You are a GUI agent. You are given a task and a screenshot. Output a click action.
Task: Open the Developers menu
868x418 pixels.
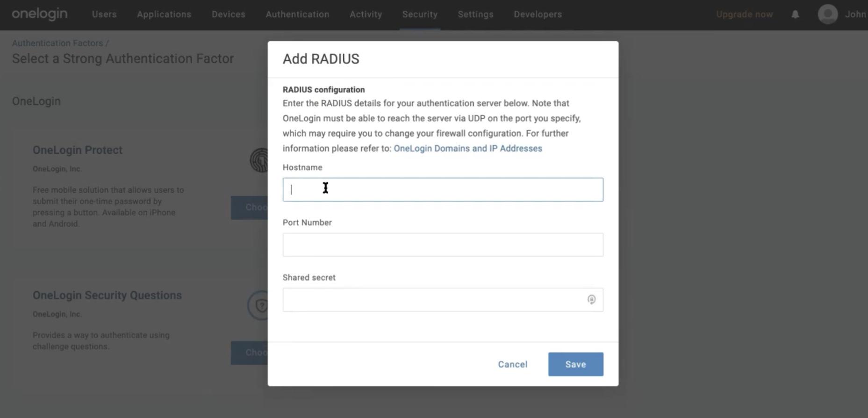(x=538, y=14)
